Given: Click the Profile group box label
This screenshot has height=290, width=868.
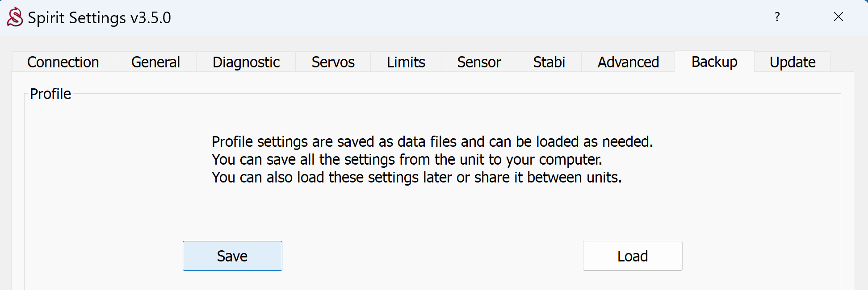Looking at the screenshot, I should pyautogui.click(x=50, y=94).
